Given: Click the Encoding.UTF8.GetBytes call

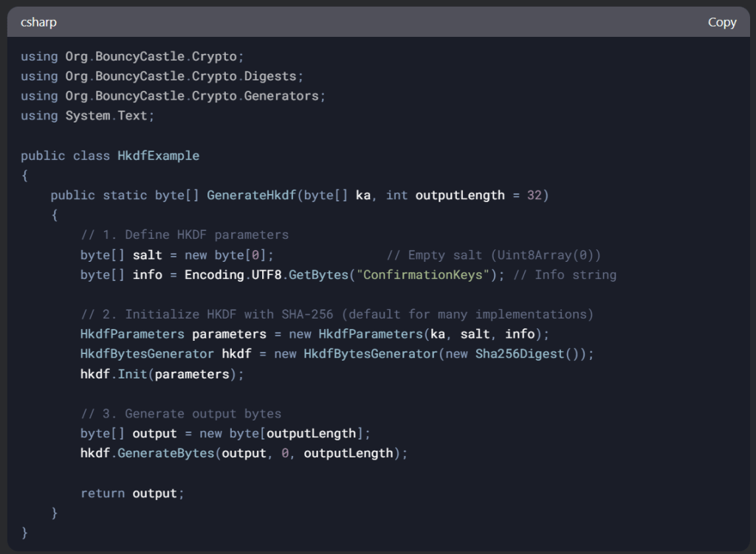Looking at the screenshot, I should (x=267, y=275).
